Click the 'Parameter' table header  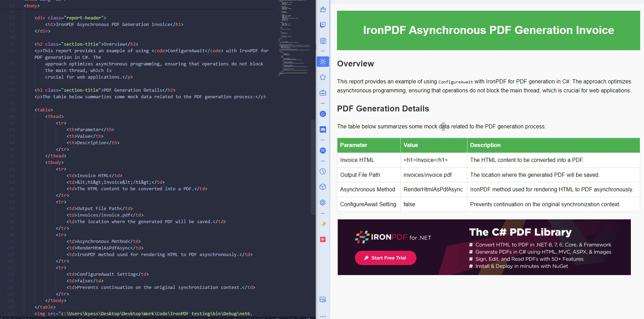[x=369, y=145]
